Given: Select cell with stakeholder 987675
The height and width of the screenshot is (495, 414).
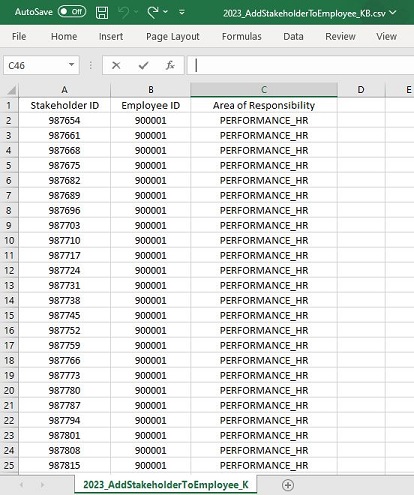Looking at the screenshot, I should click(x=64, y=165).
